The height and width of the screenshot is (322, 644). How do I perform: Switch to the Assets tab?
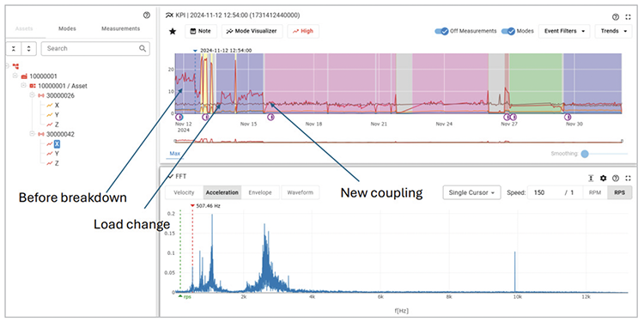(24, 28)
